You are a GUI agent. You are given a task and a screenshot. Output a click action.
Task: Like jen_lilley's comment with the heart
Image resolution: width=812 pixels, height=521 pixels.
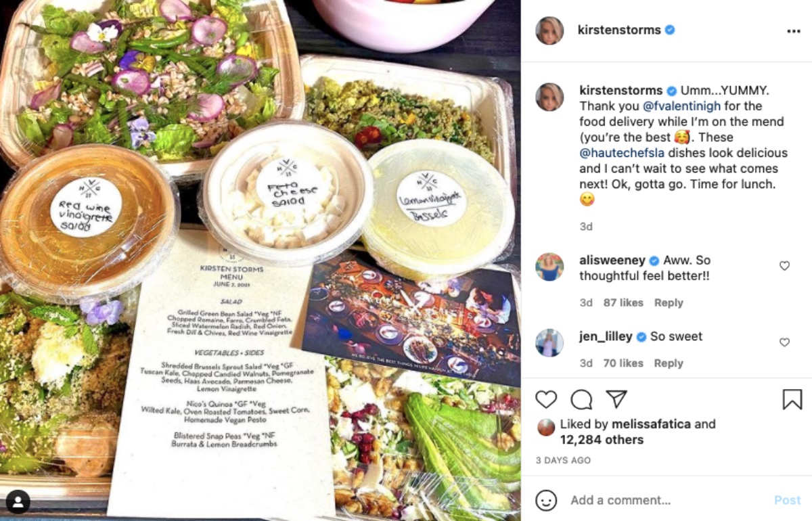[784, 342]
